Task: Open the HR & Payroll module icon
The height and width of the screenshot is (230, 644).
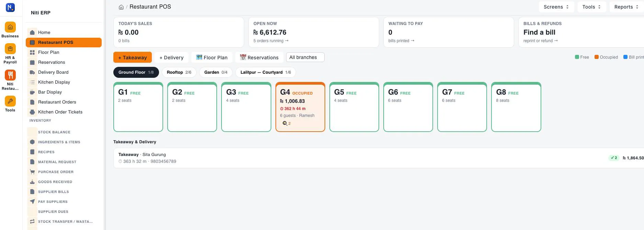Action: coord(10,49)
